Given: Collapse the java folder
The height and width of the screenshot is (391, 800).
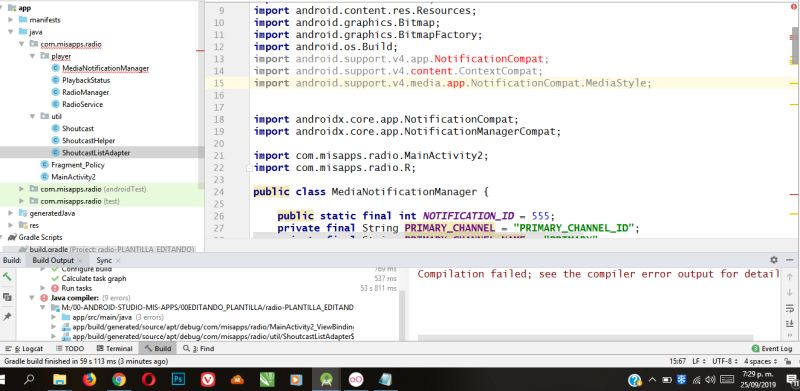Looking at the screenshot, I should pos(11,32).
